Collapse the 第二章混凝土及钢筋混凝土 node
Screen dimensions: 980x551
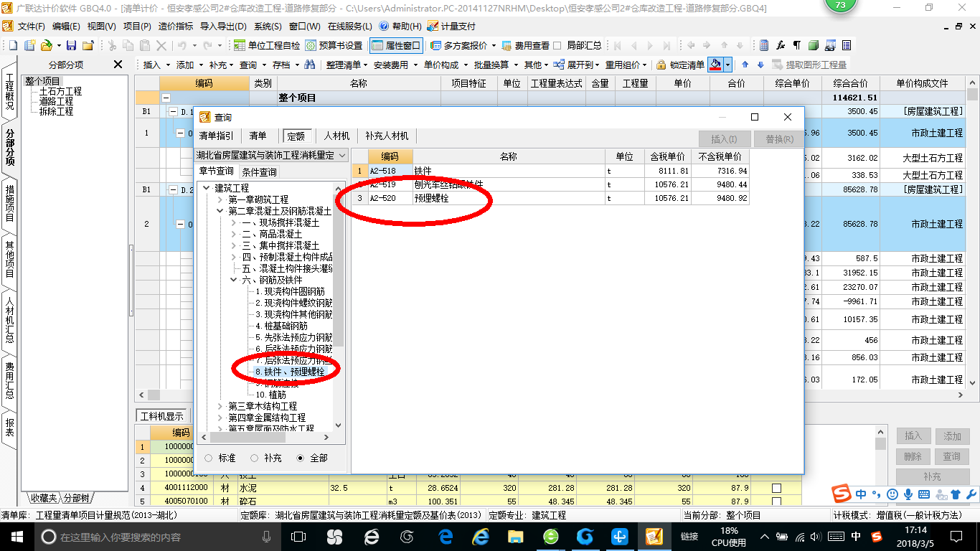220,211
